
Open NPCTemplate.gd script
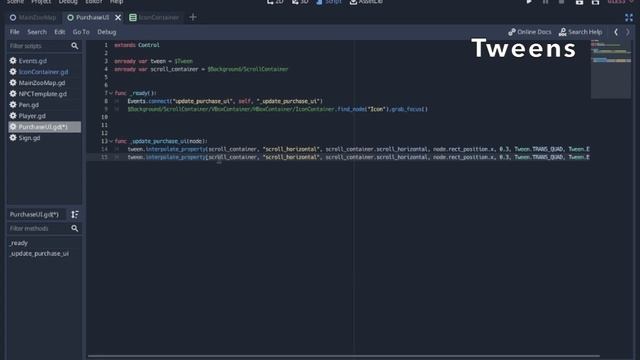tap(42, 94)
